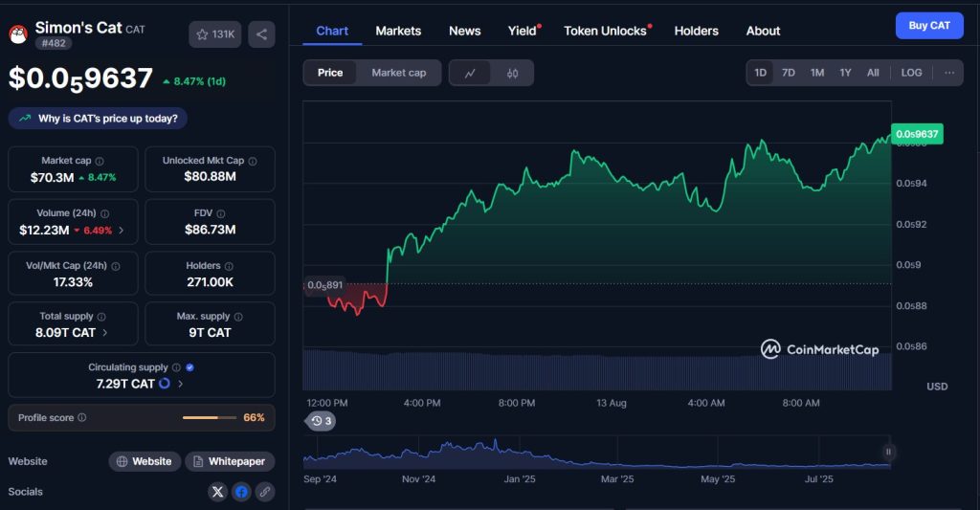Click the Market cap info icon
This screenshot has height=510, width=980.
pos(100,162)
